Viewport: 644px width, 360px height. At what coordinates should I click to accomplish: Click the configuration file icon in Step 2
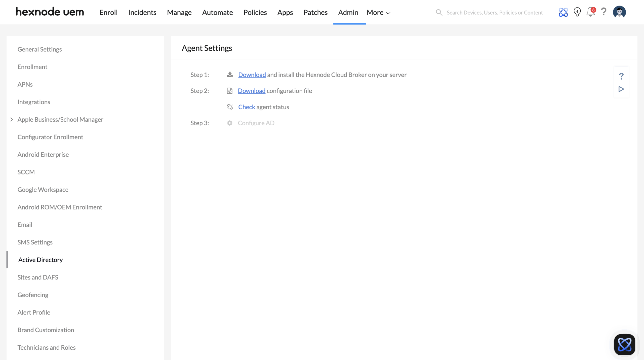(230, 90)
